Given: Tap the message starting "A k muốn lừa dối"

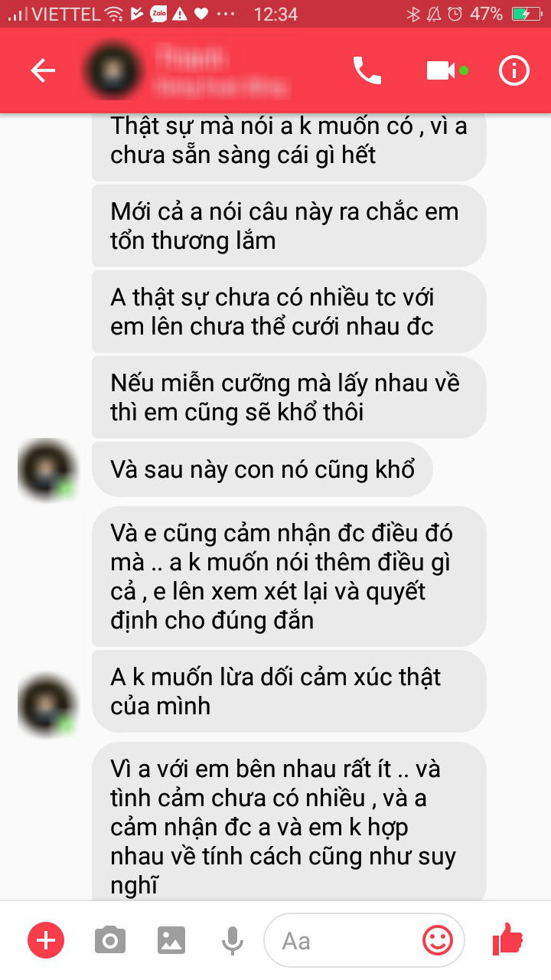Looking at the screenshot, I should click(289, 691).
